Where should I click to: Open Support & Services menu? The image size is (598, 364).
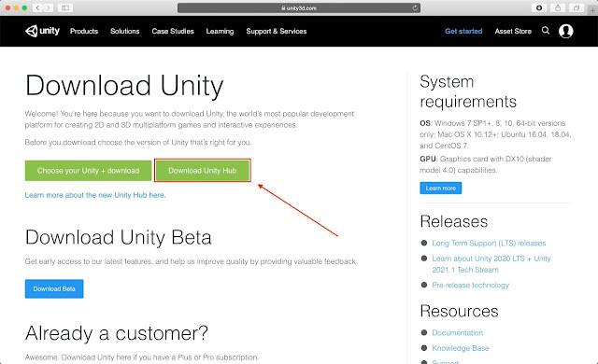tap(277, 31)
